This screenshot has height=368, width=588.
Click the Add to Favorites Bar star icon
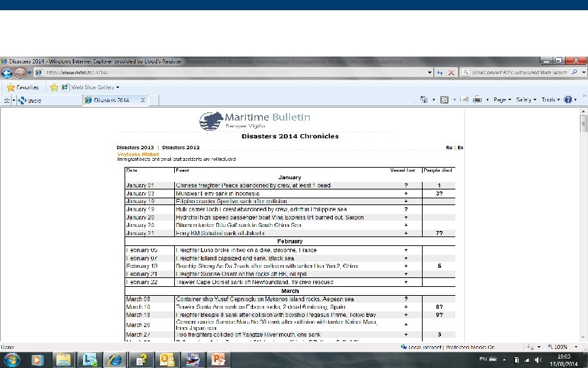coord(54,87)
